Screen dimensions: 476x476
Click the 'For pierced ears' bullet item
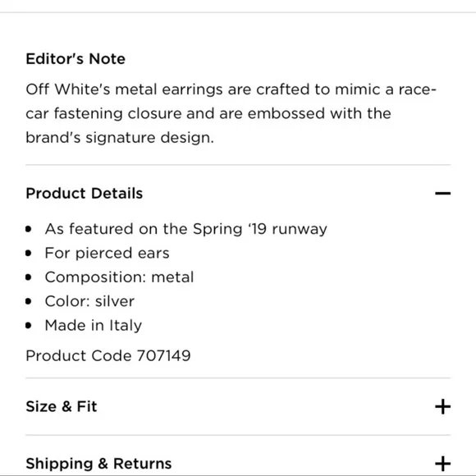[107, 253]
